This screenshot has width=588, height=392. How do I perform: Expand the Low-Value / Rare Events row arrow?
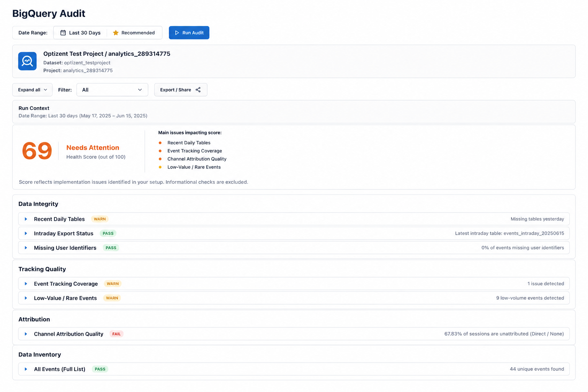click(x=26, y=298)
